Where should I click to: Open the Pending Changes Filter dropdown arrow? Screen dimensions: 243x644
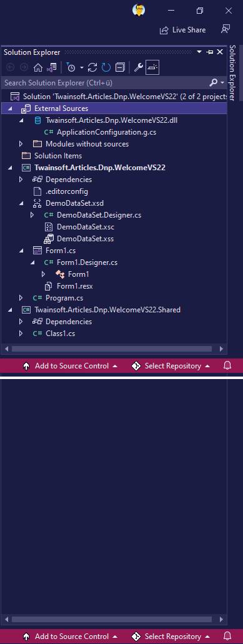[82, 67]
